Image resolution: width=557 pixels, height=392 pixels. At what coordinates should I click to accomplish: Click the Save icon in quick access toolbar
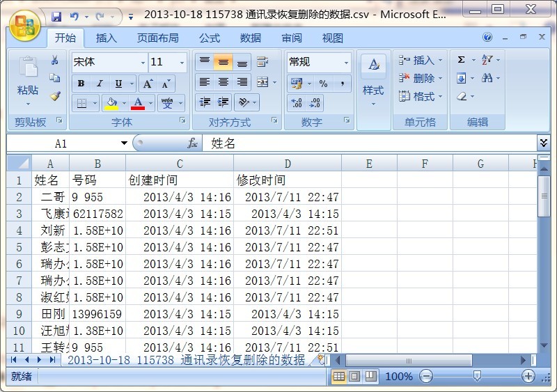[x=56, y=15]
